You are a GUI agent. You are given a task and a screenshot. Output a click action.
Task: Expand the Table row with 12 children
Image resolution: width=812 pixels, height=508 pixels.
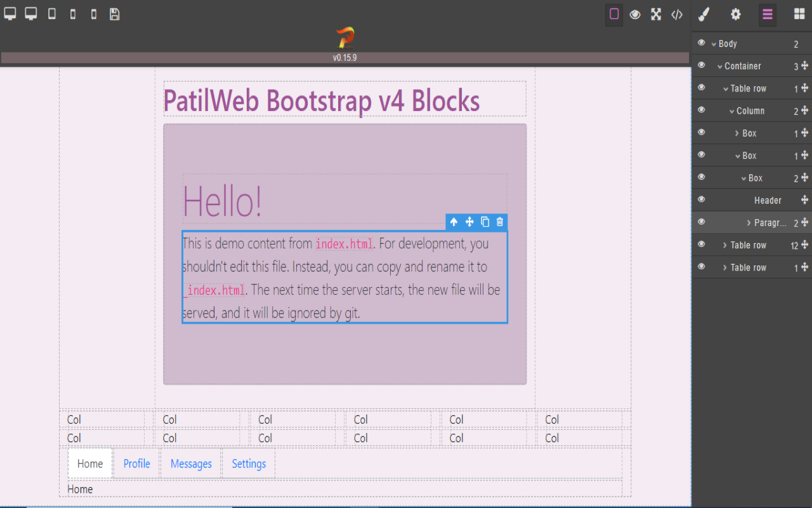point(726,244)
